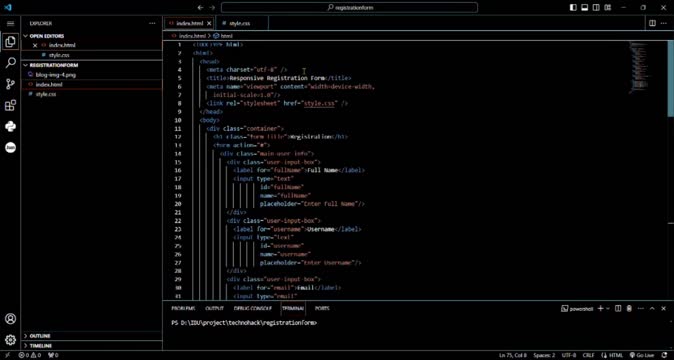The height and width of the screenshot is (360, 674).
Task: Toggle the primary sidebar layout button
Action: point(573,7)
